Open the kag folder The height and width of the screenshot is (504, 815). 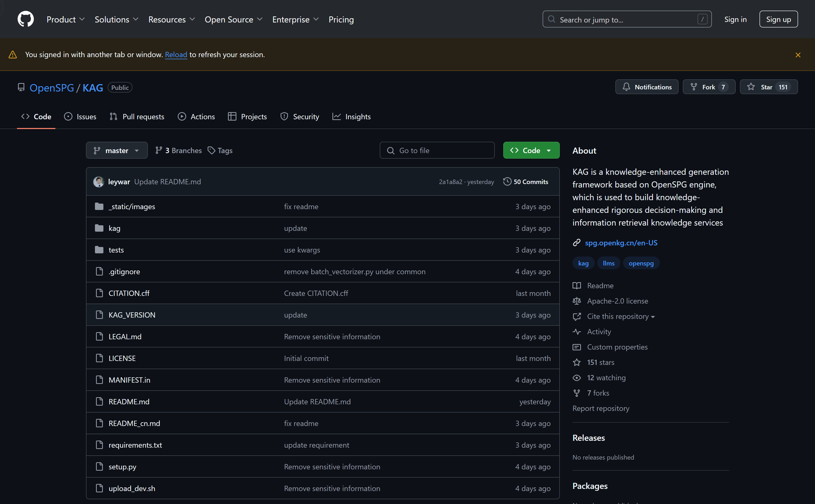(x=114, y=228)
